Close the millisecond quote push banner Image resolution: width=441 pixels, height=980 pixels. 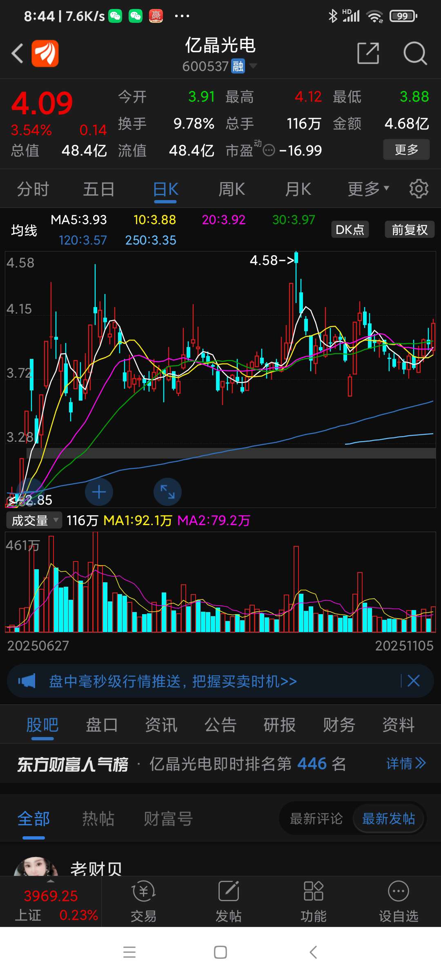coord(414,681)
